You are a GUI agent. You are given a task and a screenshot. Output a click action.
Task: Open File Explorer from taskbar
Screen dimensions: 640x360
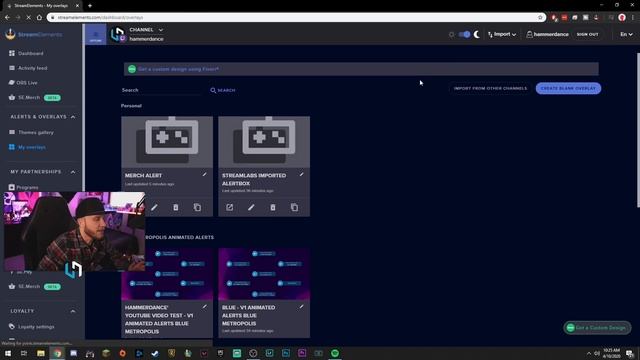[41, 353]
